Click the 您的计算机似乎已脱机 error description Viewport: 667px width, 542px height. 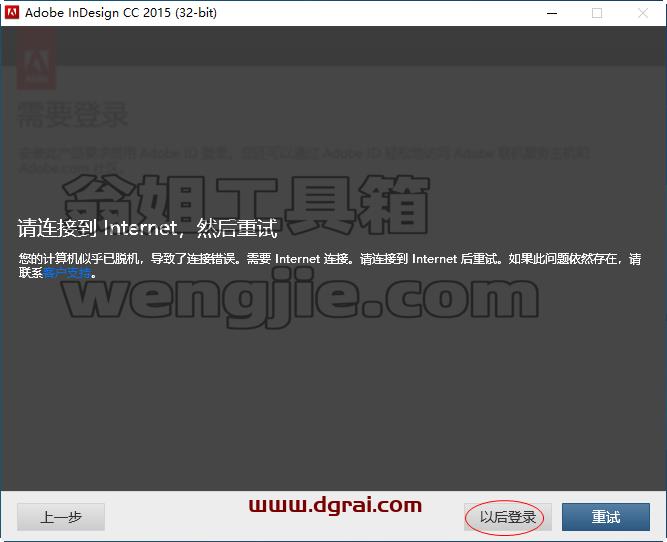330,265
